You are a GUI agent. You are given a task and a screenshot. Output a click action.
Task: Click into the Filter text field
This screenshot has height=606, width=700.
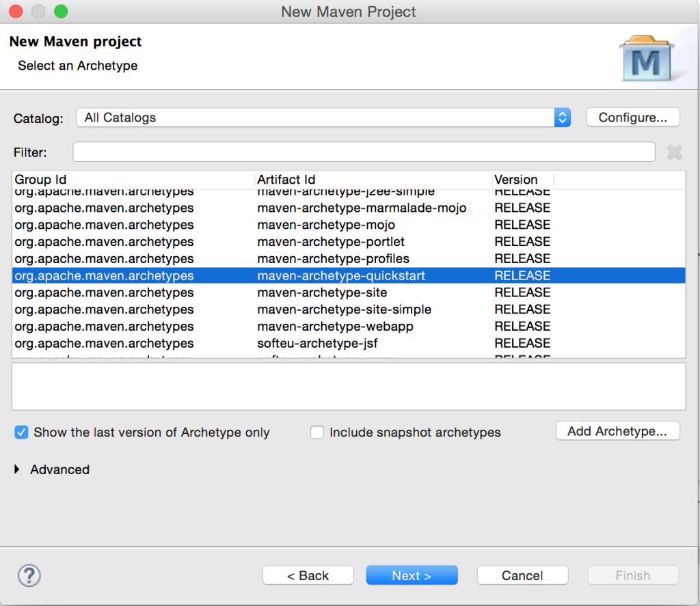point(364,152)
